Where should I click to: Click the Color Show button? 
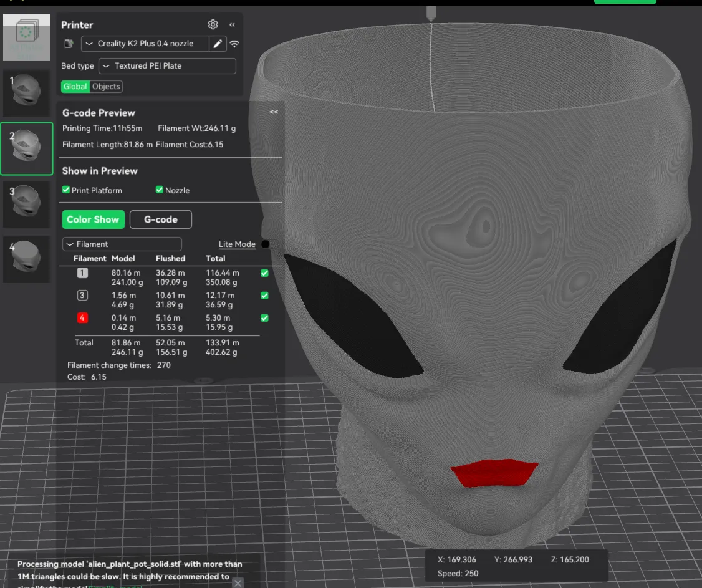(x=93, y=219)
